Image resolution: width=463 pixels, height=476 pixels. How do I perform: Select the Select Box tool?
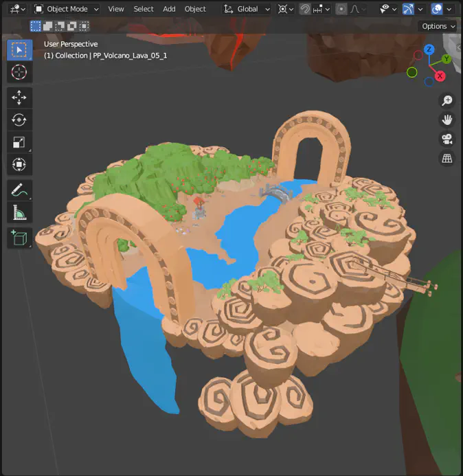click(x=19, y=49)
